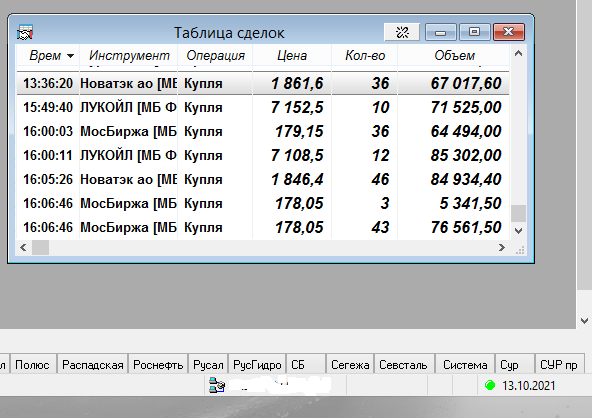The width and height of the screenshot is (592, 418).
Task: Click the horizontal scroll left arrow
Action: coord(23,248)
